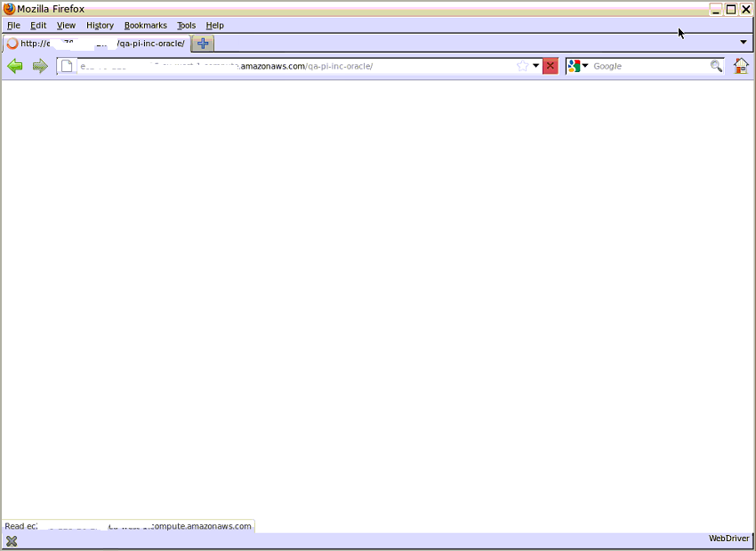Open the Home page icon

click(x=741, y=66)
